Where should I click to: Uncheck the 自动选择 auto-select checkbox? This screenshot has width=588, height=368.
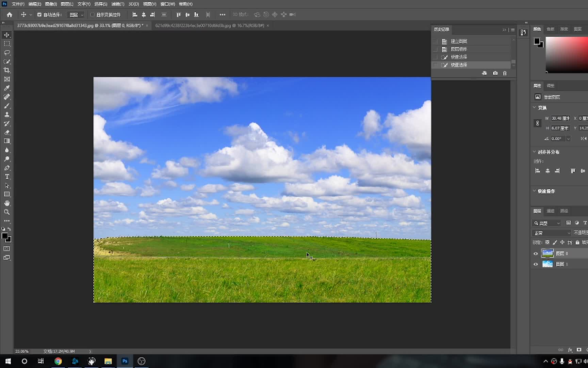tap(39, 15)
